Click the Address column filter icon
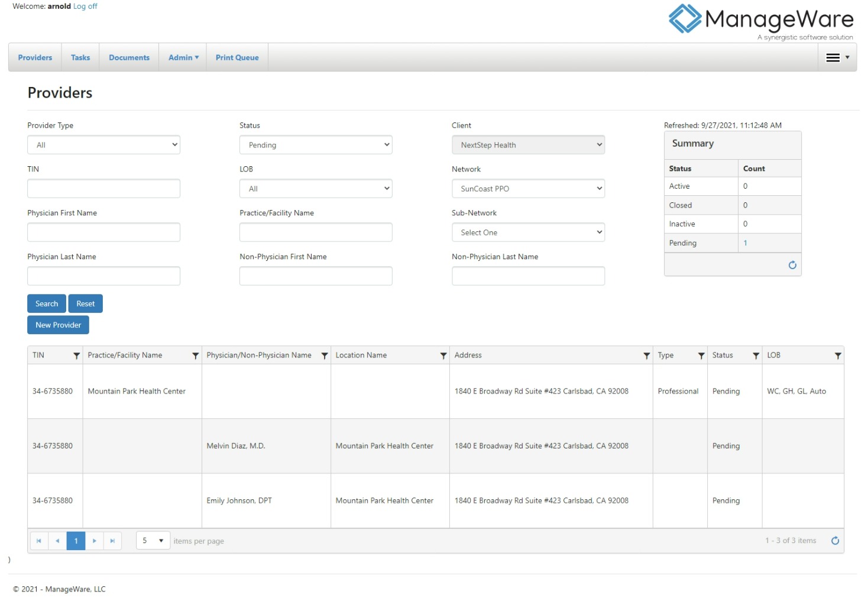 [x=646, y=356]
